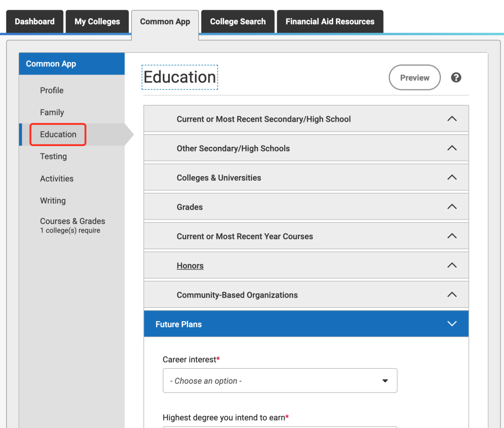This screenshot has height=428, width=504.
Task: Click the Honors section title
Action: point(190,266)
